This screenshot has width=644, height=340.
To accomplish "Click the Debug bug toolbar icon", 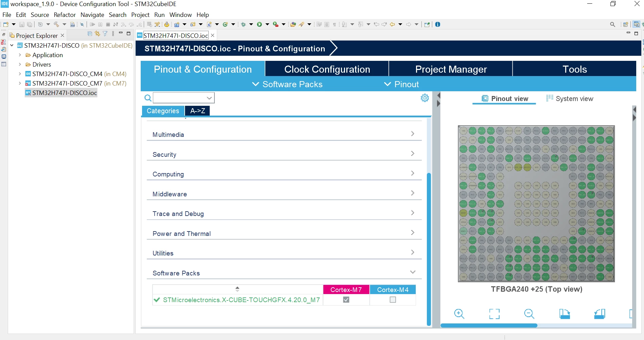I will tap(243, 24).
